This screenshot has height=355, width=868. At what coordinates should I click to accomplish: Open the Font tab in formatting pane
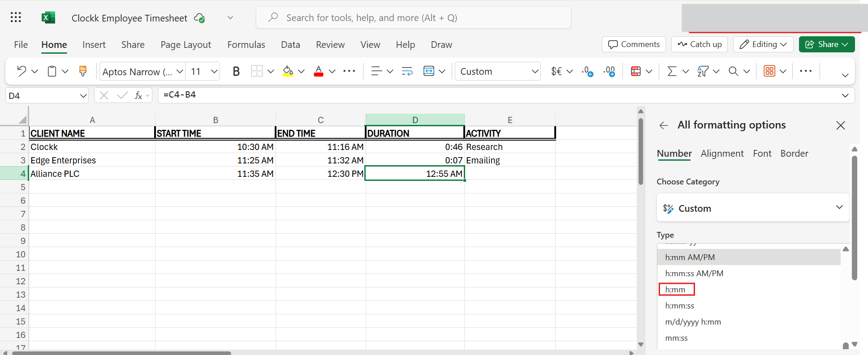click(x=762, y=154)
